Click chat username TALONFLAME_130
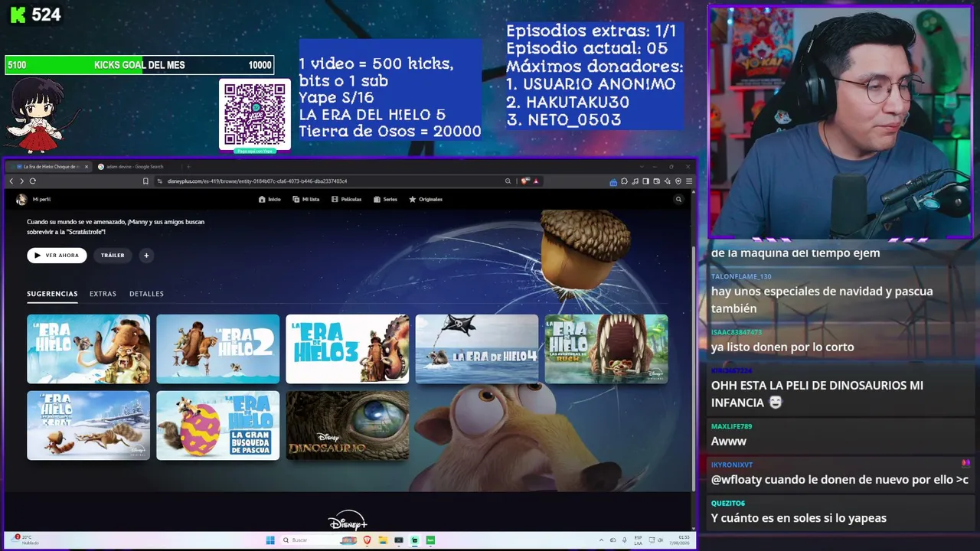 tap(741, 276)
